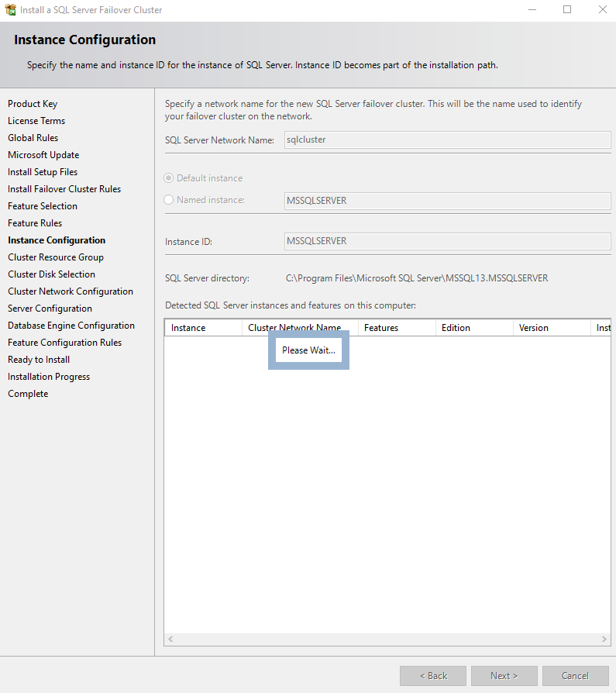
Task: Sort by the Version column header
Action: (552, 328)
